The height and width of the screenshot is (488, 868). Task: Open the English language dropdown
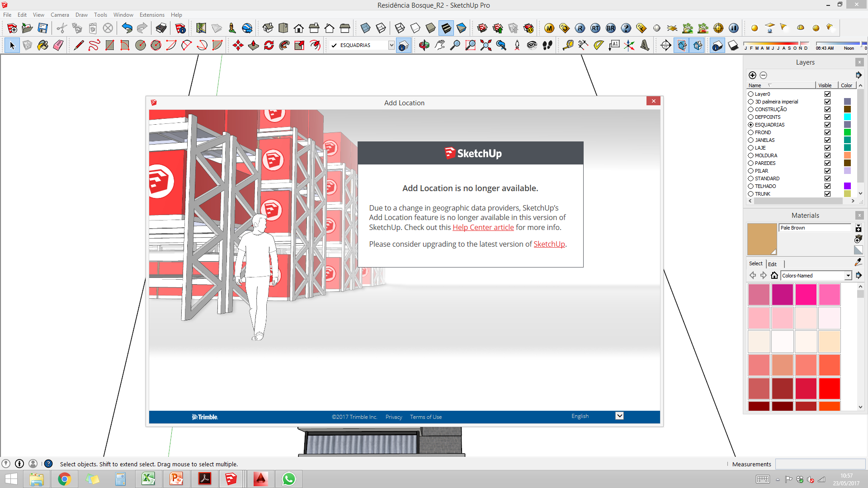pyautogui.click(x=619, y=416)
